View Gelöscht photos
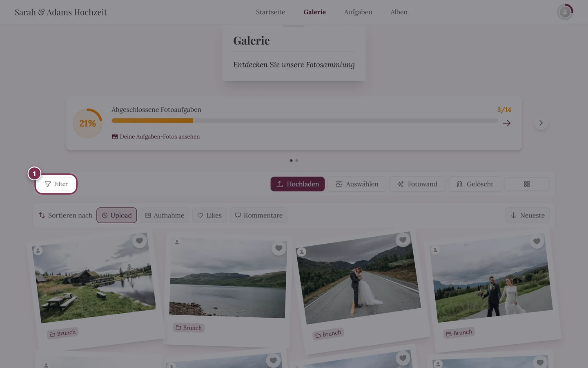The height and width of the screenshot is (368, 588). click(x=474, y=184)
